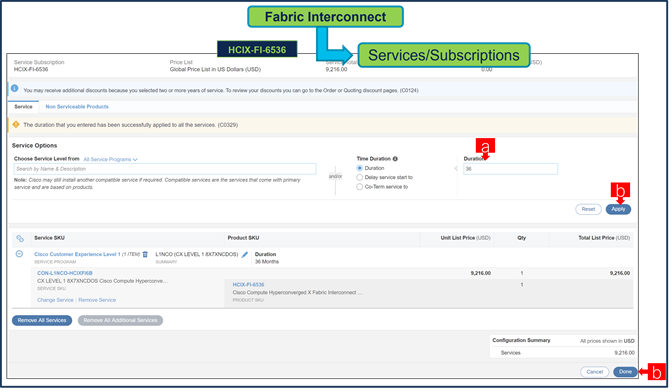Screen dimensions: 672x392
Task: Click the blue info icon in discount message
Action: (15, 89)
